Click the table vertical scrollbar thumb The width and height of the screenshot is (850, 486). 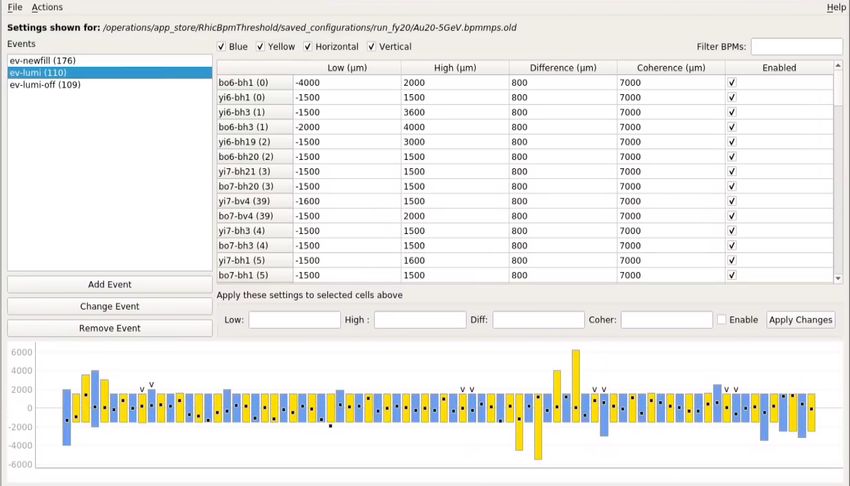[838, 88]
